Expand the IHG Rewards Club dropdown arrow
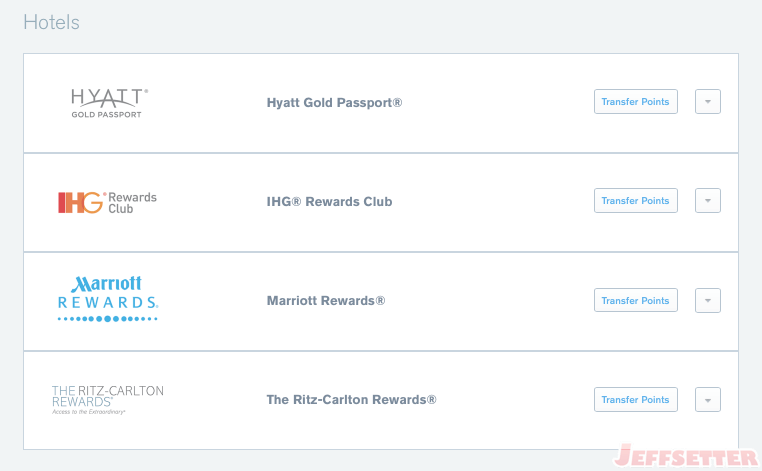762x471 pixels. (x=708, y=201)
